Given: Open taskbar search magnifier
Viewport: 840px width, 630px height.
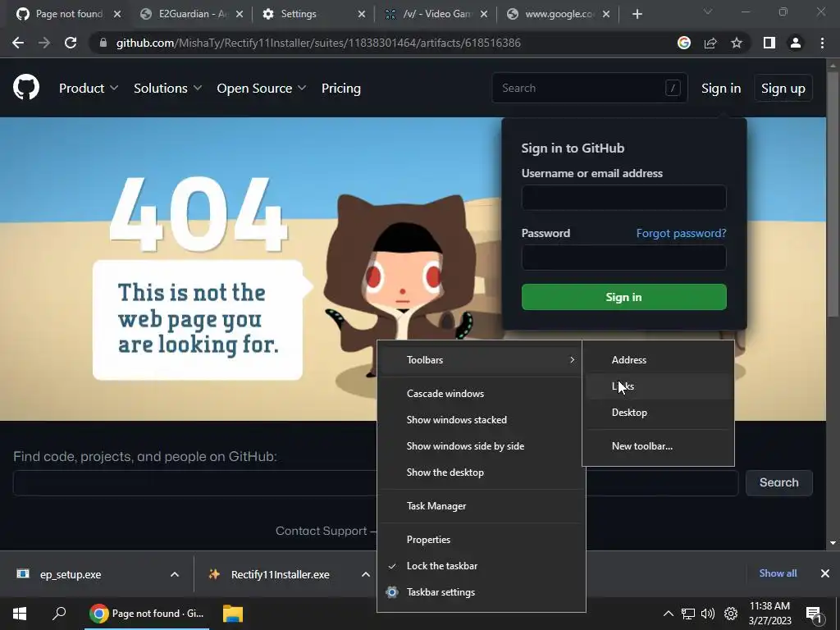Looking at the screenshot, I should coord(59,614).
